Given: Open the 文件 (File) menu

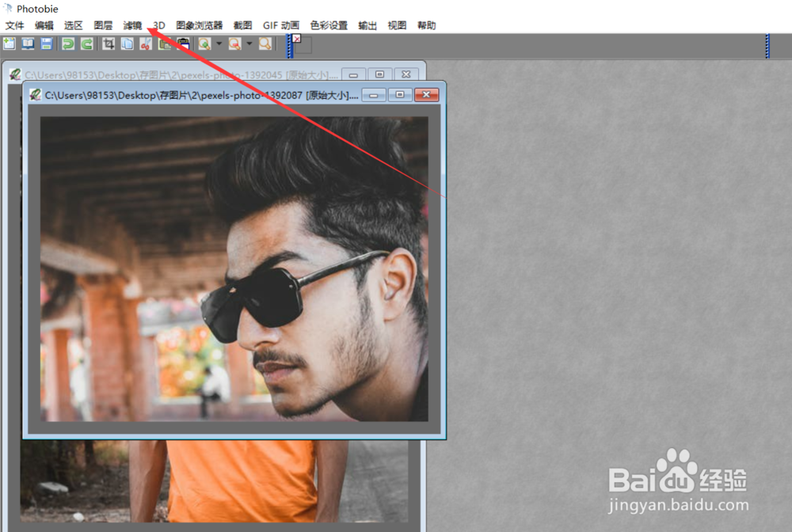Looking at the screenshot, I should pyautogui.click(x=14, y=25).
